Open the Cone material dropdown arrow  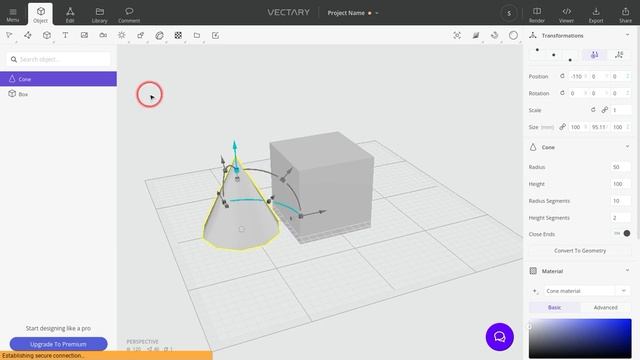624,291
